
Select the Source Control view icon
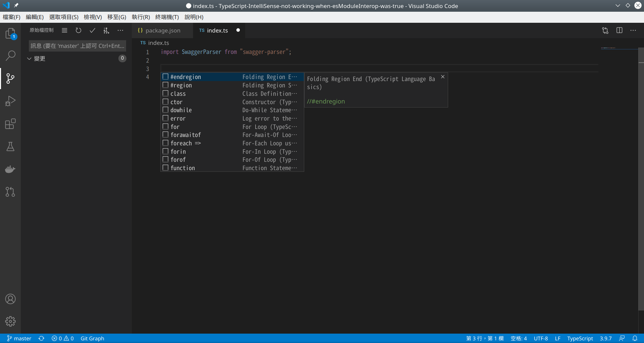[10, 79]
